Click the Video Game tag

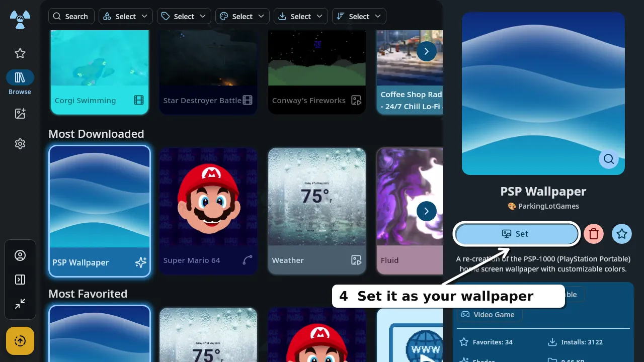coord(489,315)
